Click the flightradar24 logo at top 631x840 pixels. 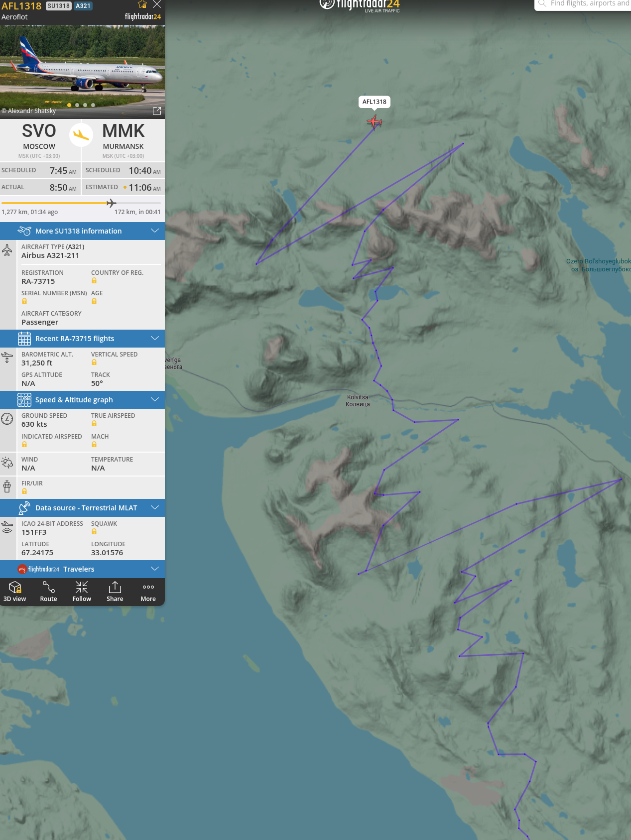click(360, 5)
